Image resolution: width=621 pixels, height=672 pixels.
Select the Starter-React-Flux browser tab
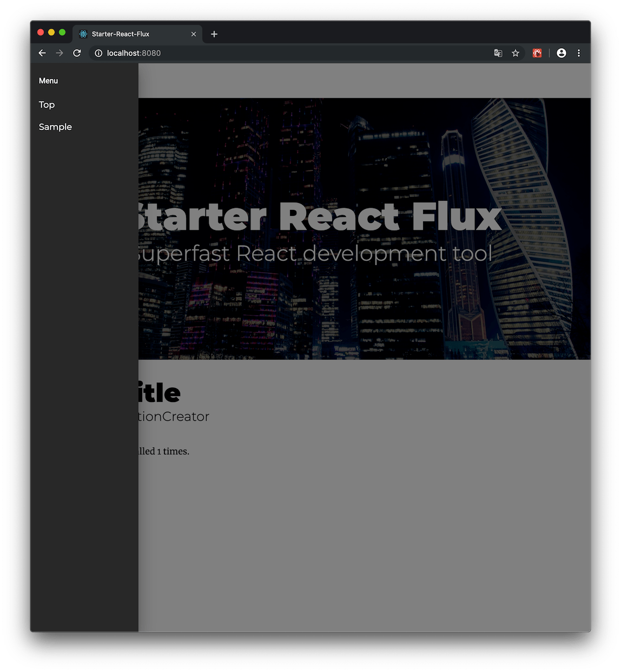point(137,34)
